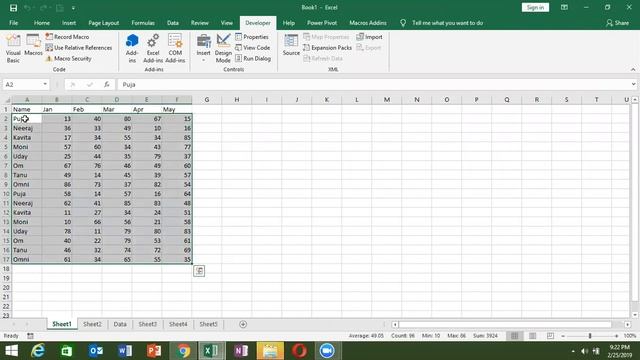640x360 pixels.
Task: Open the Macros Addins tab
Action: (x=368, y=23)
